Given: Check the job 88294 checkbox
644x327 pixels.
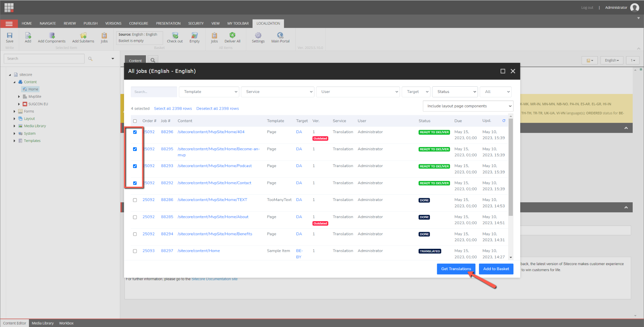Looking at the screenshot, I should point(135,234).
